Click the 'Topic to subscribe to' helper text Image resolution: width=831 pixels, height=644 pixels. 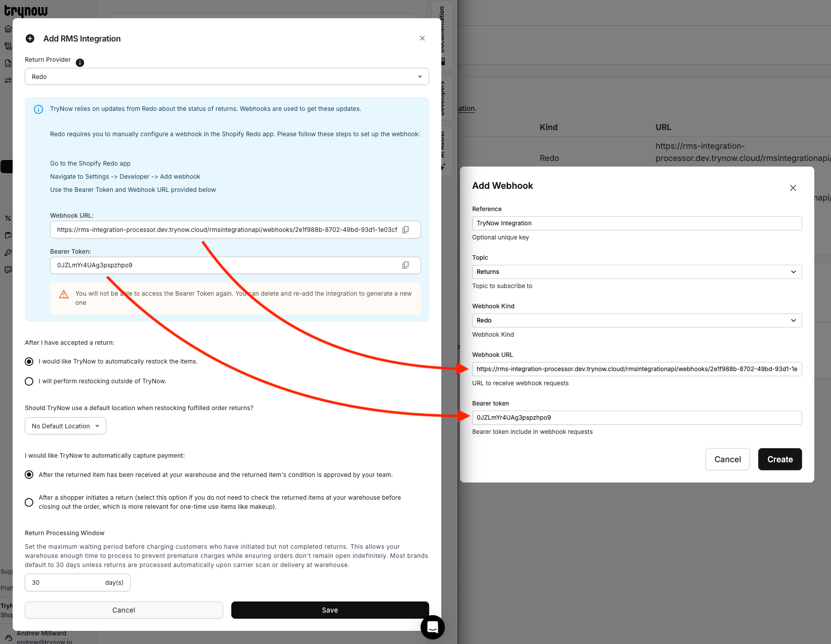pos(502,286)
